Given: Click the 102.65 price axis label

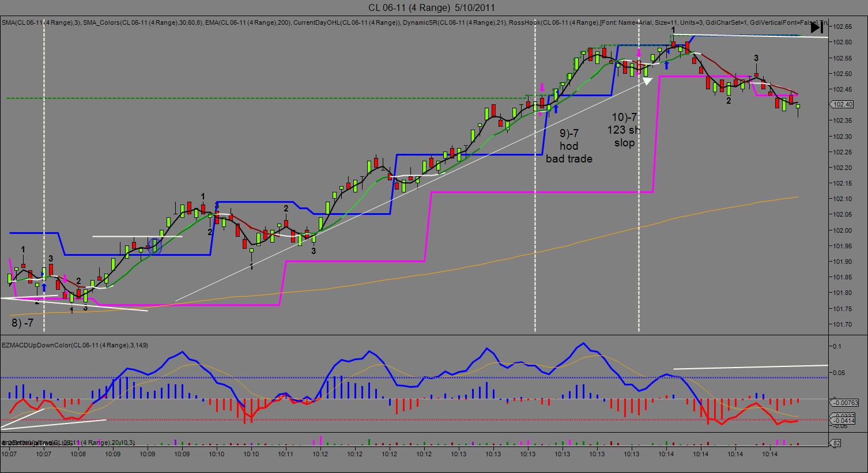Looking at the screenshot, I should click(x=843, y=27).
